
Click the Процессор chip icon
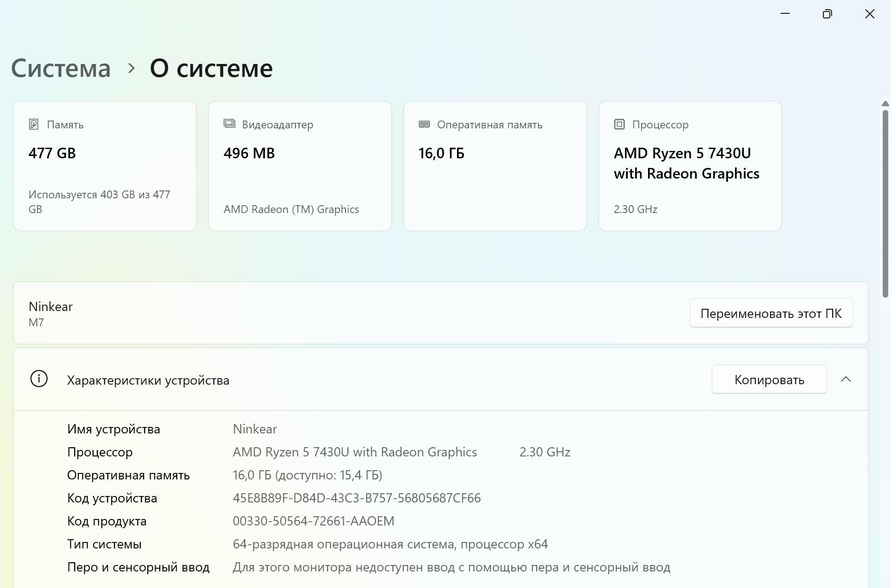coord(619,124)
